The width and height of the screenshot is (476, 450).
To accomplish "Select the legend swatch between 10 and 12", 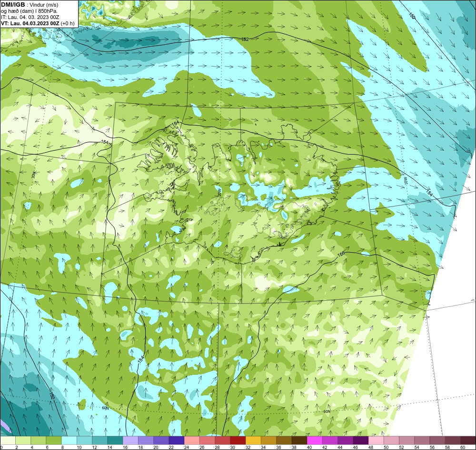I will (x=85, y=440).
